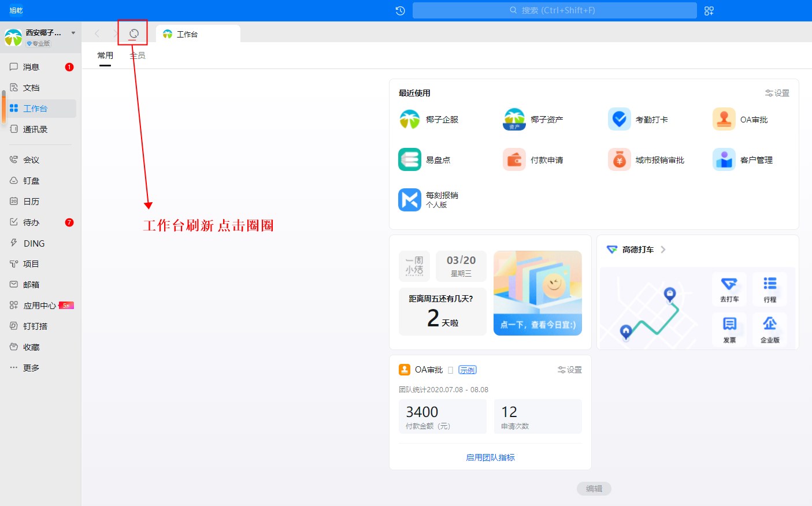
Task: Switch to the 全员 tab
Action: pos(138,55)
